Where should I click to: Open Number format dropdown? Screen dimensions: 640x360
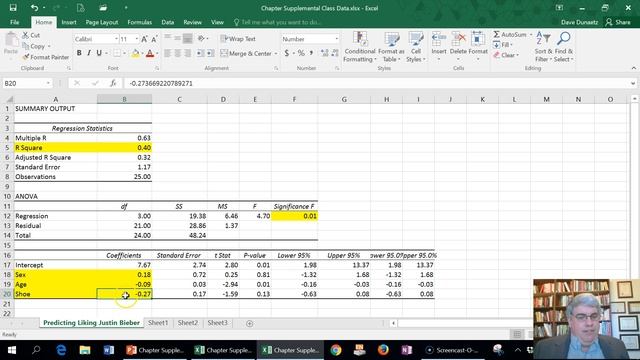336,39
